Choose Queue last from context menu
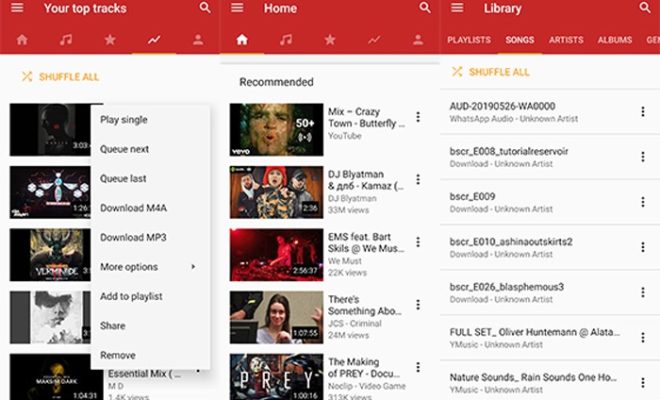 click(150, 179)
